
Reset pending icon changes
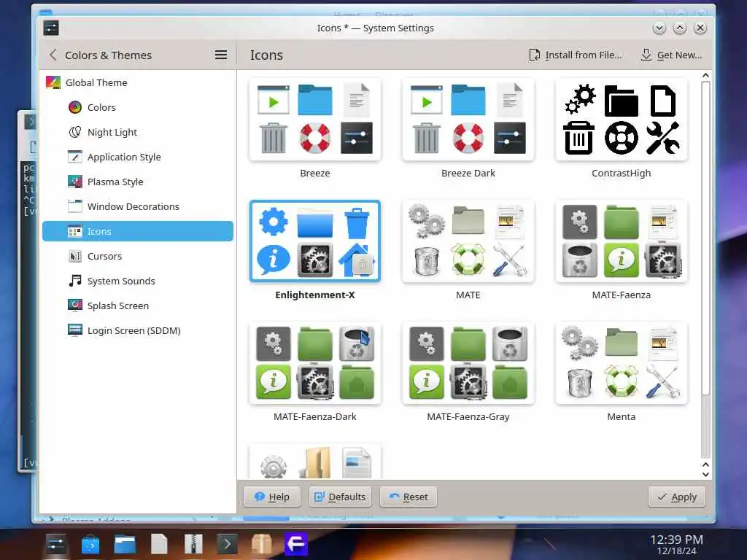pyautogui.click(x=409, y=497)
